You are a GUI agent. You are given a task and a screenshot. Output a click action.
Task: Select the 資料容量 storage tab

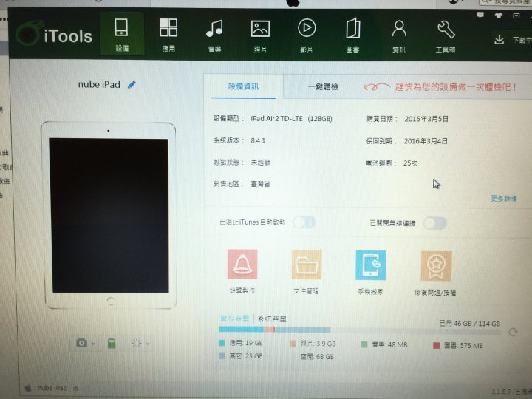(x=234, y=318)
